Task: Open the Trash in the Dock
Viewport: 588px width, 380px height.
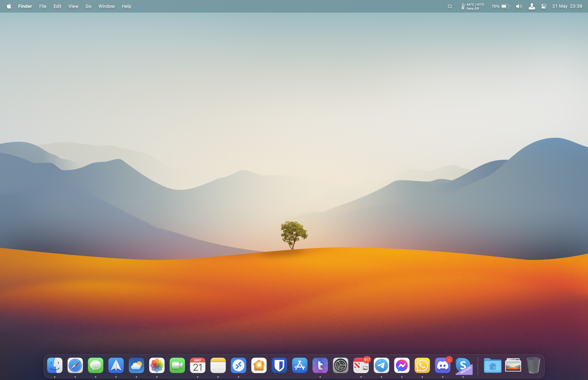Action: (x=533, y=366)
